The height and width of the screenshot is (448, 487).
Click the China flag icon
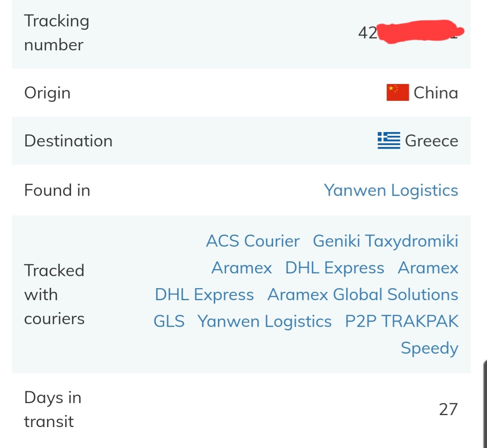(x=397, y=92)
